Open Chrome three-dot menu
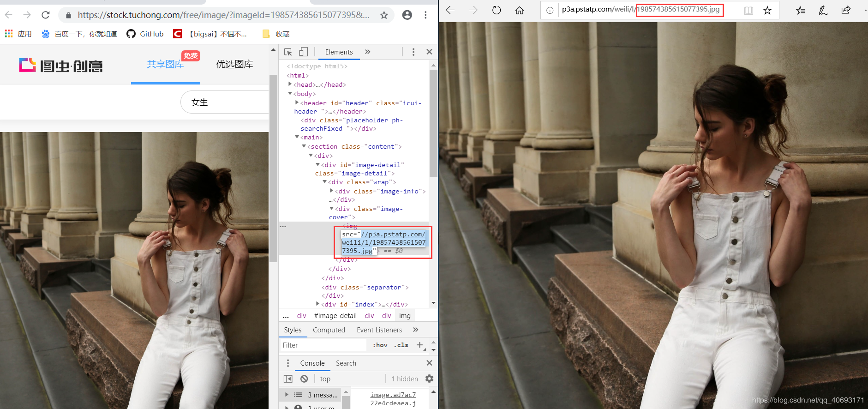The height and width of the screenshot is (409, 868). click(425, 15)
